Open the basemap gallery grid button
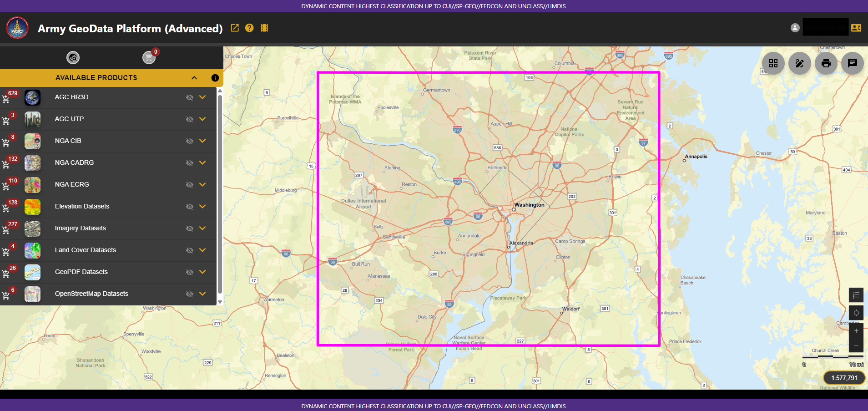Image resolution: width=868 pixels, height=411 pixels. click(x=773, y=63)
